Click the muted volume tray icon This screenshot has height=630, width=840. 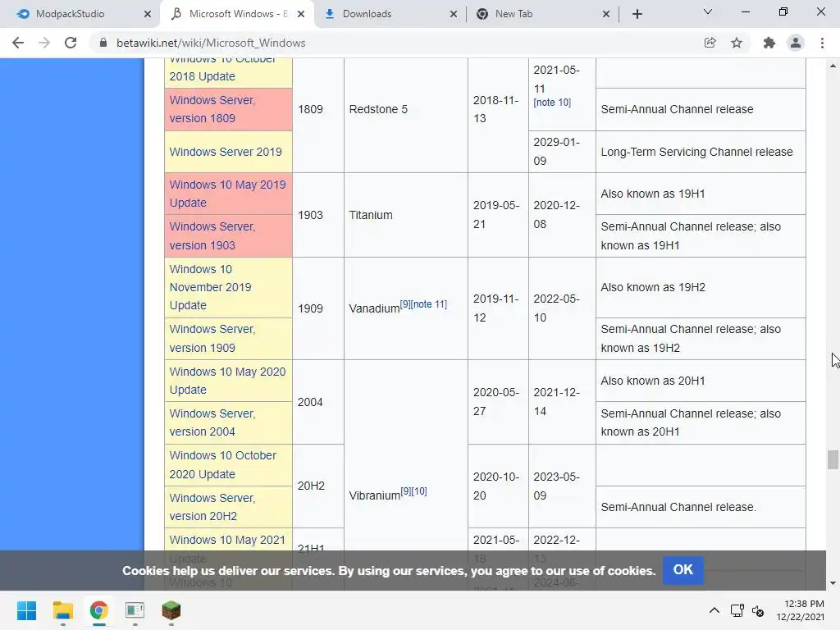point(757,610)
